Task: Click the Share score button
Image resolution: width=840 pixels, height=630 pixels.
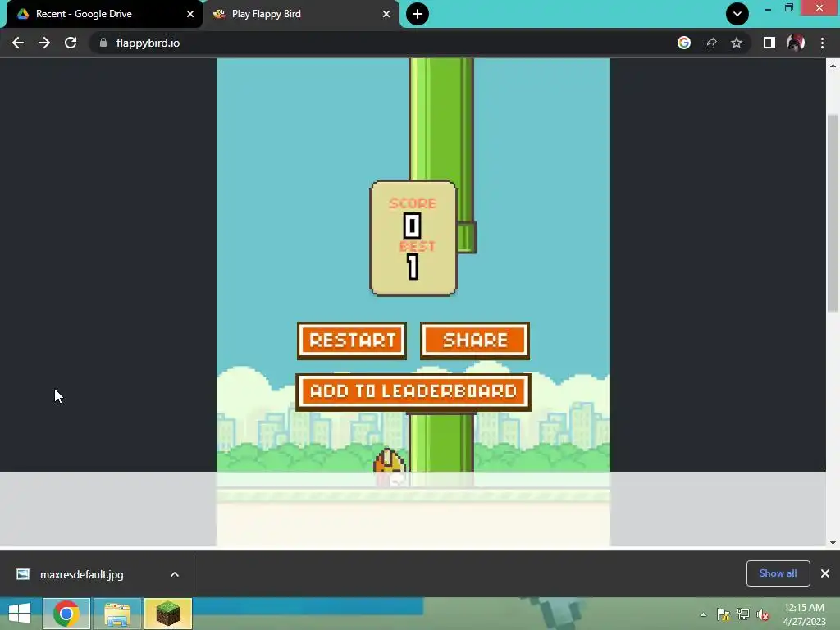Action: 475,340
